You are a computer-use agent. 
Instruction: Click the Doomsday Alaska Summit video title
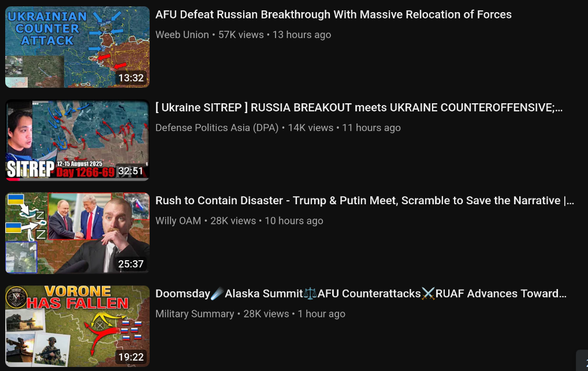pyautogui.click(x=361, y=294)
